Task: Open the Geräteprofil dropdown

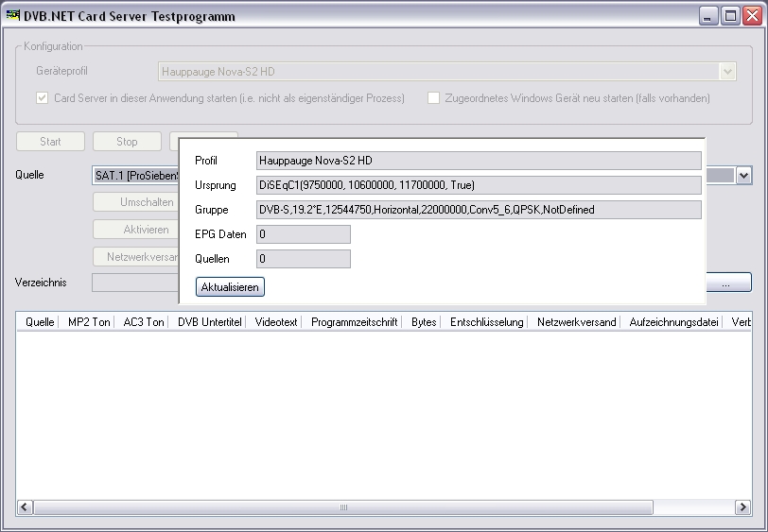Action: coord(726,71)
